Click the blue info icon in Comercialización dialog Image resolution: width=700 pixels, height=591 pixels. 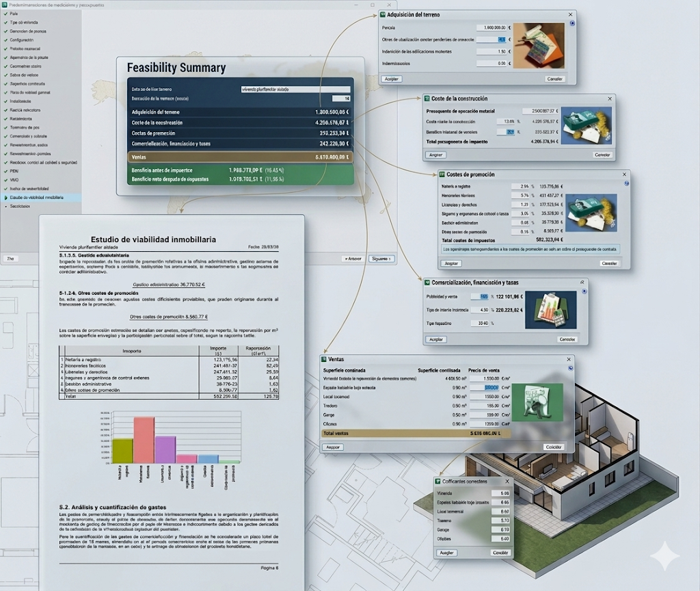584,291
